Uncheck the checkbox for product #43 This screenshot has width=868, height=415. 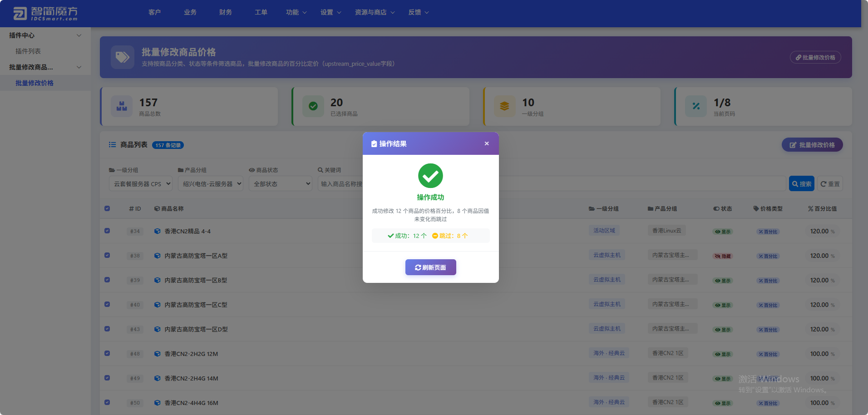[107, 329]
